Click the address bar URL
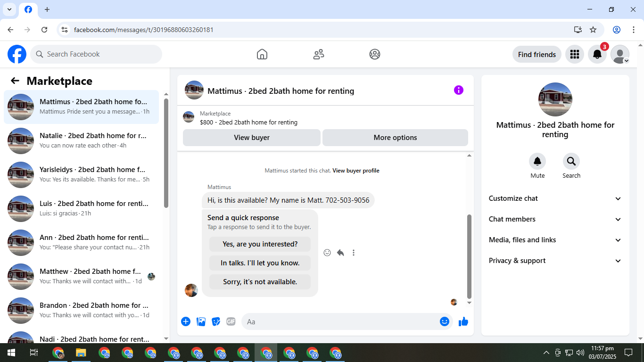Screen dimensions: 644x362 coord(144,30)
